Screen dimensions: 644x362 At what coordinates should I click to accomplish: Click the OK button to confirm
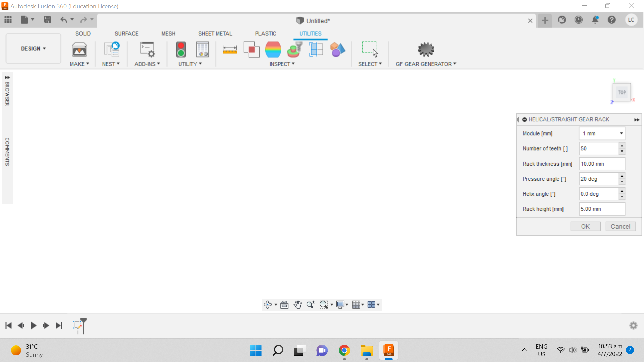(586, 226)
